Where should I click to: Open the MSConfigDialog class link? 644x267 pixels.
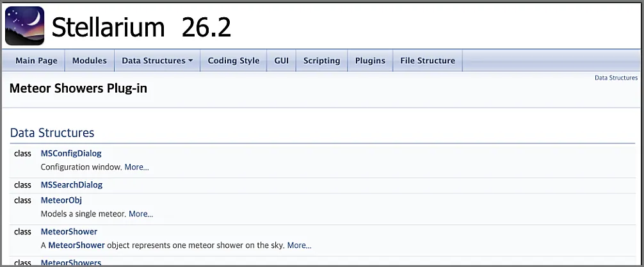(71, 153)
